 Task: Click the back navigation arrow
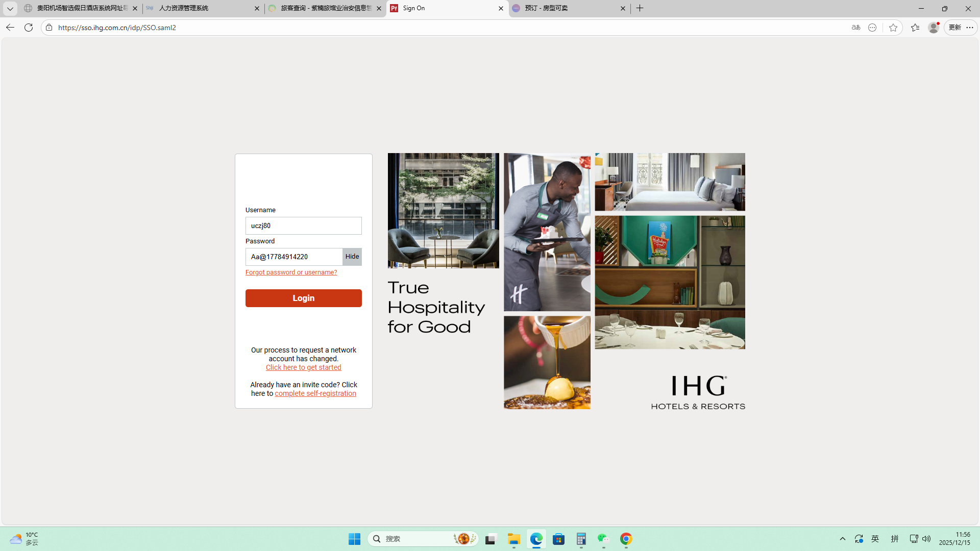(x=10, y=28)
